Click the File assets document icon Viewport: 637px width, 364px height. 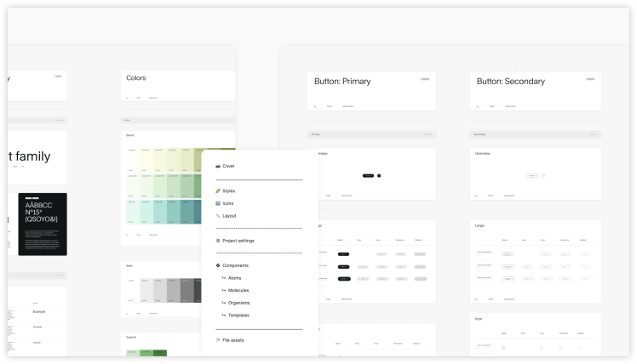tap(219, 340)
